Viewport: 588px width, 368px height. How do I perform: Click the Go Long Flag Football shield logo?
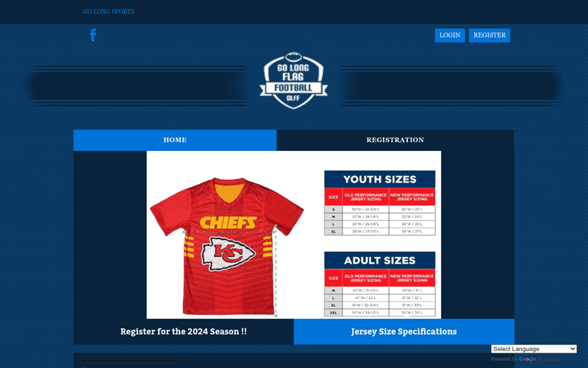(293, 80)
